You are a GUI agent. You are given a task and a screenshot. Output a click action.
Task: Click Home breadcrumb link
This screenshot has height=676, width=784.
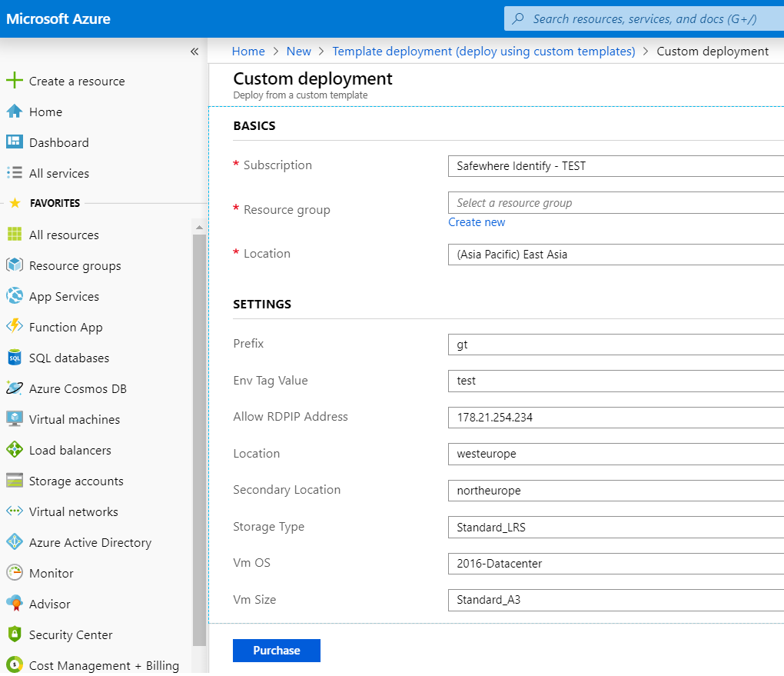tap(248, 52)
